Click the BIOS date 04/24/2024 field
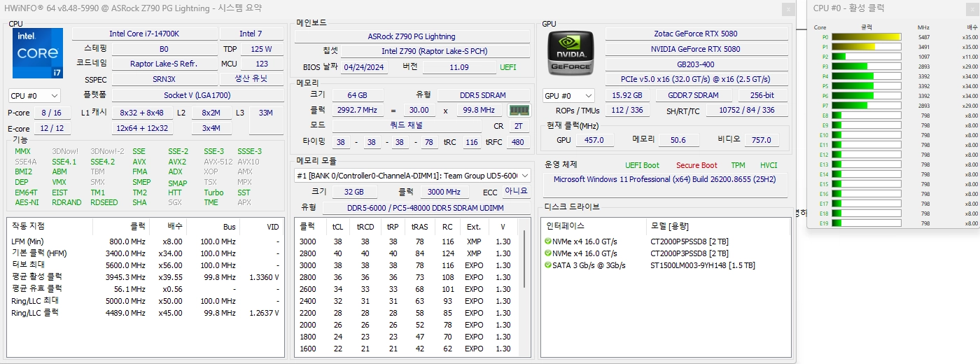 (x=364, y=67)
